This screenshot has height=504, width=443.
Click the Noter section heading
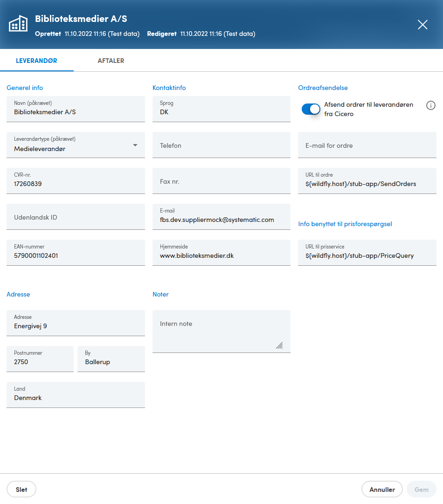point(160,295)
